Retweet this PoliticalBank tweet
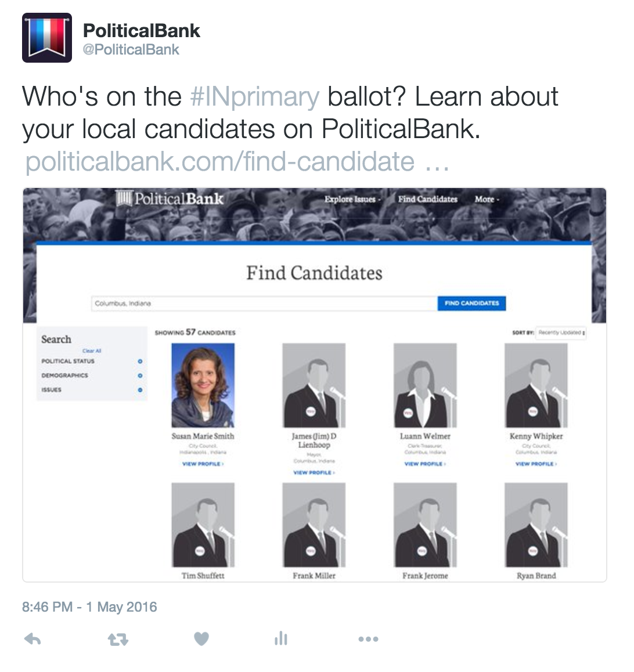This screenshot has width=634, height=672. tap(118, 640)
